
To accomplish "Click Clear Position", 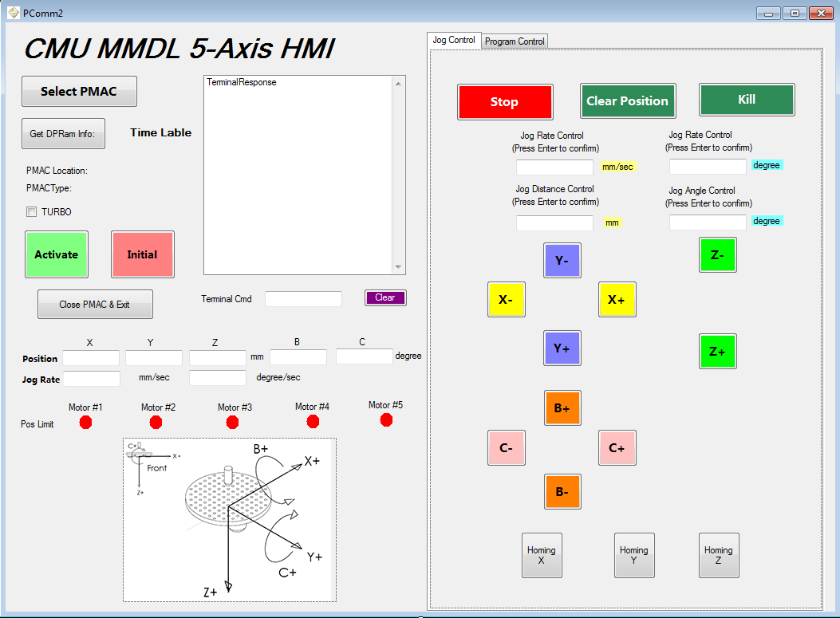I will click(x=627, y=100).
